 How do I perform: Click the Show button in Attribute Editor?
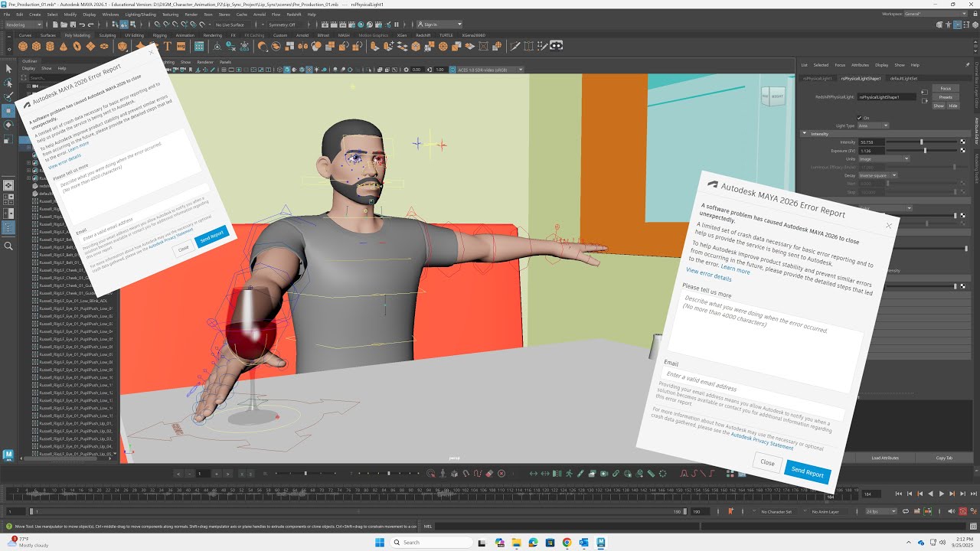pyautogui.click(x=939, y=106)
